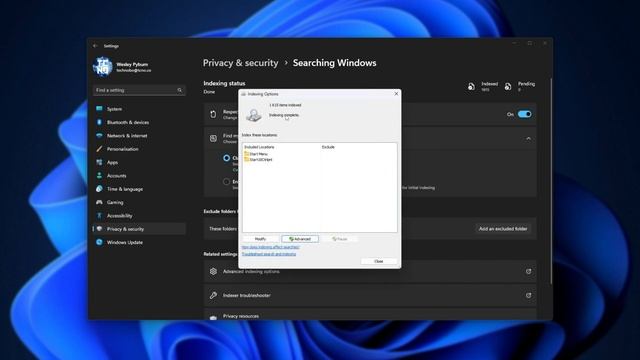Click the Time & language label

point(125,189)
